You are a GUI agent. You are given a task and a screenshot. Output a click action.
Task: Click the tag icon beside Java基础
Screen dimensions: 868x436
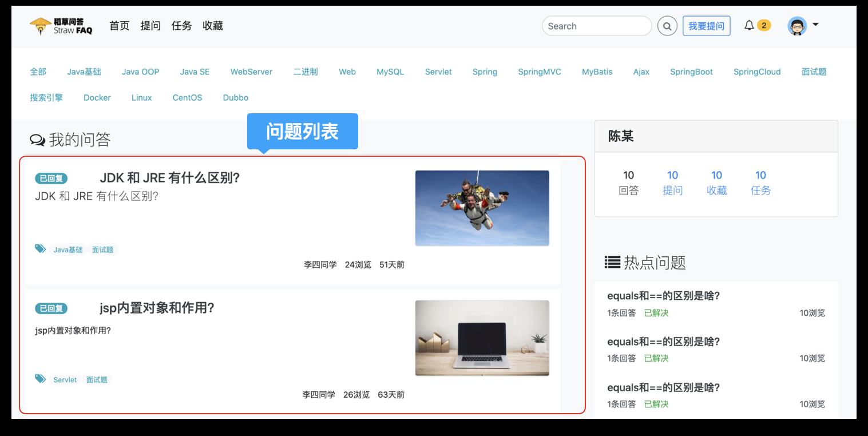pyautogui.click(x=40, y=248)
